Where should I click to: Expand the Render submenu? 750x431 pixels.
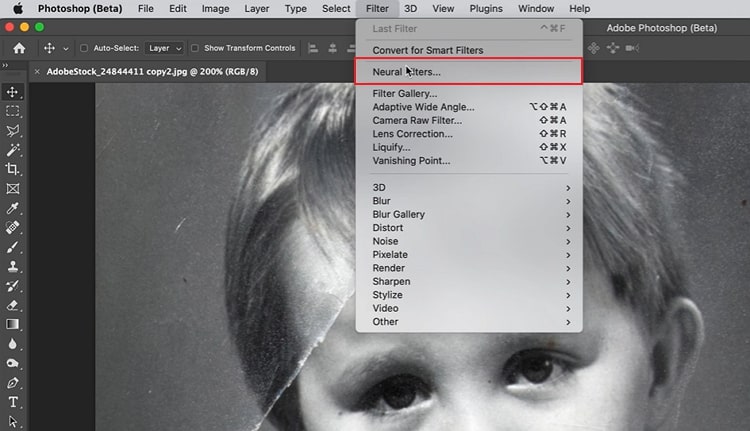coord(469,268)
